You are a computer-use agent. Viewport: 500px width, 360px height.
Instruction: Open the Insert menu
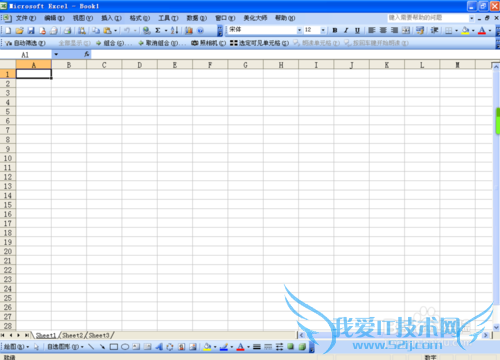pos(111,18)
